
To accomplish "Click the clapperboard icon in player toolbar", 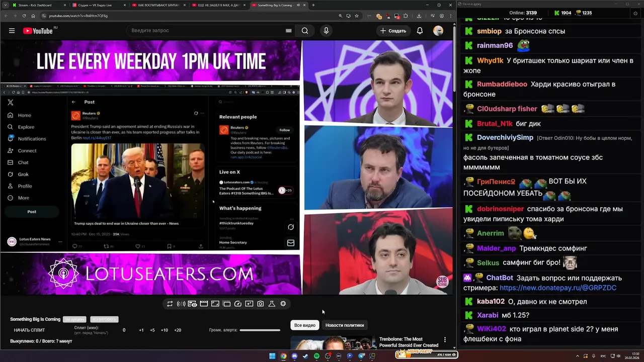I will 204,304.
